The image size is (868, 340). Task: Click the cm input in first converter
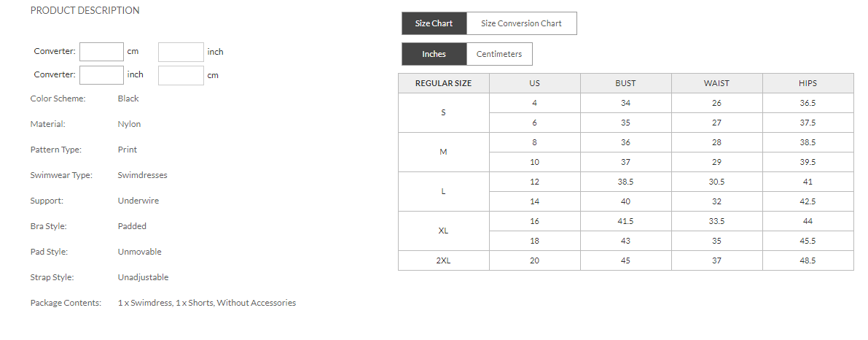(x=102, y=52)
